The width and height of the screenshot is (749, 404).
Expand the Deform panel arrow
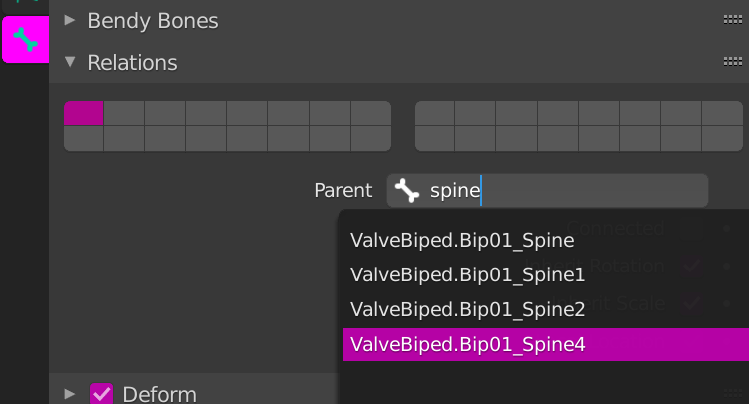pos(70,394)
